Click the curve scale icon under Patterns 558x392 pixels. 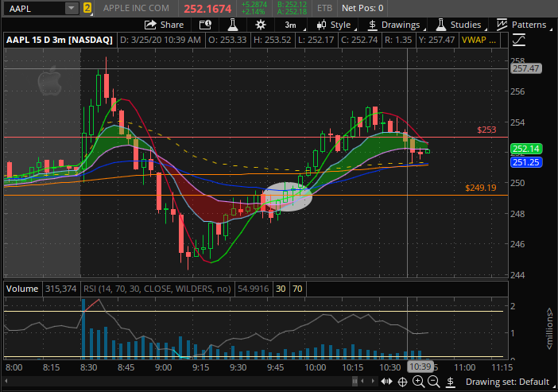click(x=519, y=40)
